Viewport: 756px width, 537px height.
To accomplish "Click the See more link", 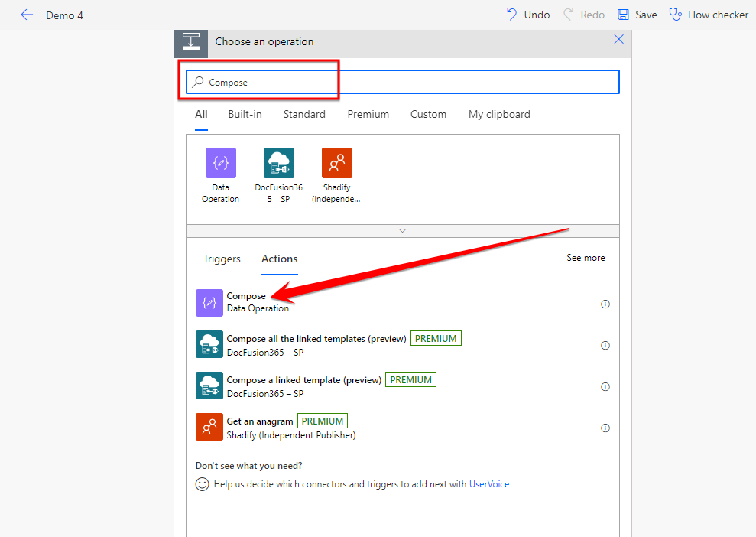I will [x=586, y=258].
